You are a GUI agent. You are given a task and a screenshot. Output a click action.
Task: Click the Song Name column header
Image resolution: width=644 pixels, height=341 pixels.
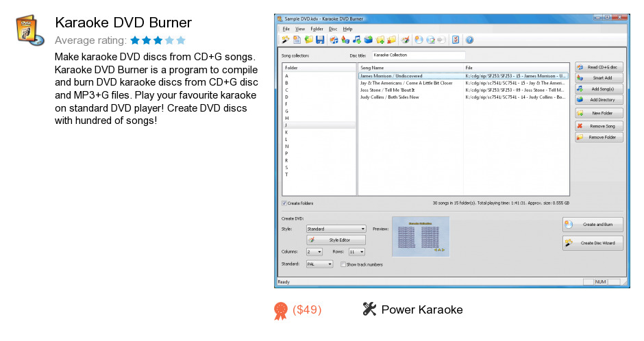coord(410,68)
